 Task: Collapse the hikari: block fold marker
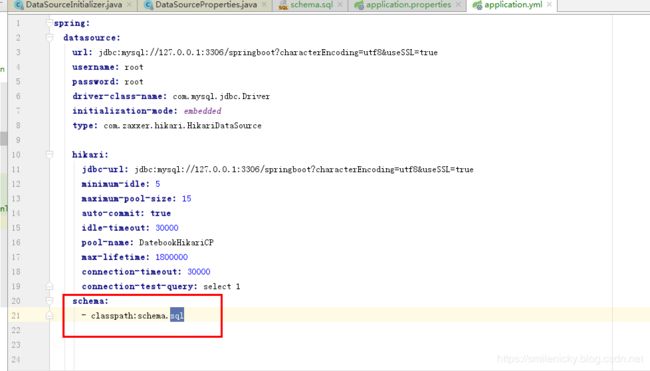[49, 155]
